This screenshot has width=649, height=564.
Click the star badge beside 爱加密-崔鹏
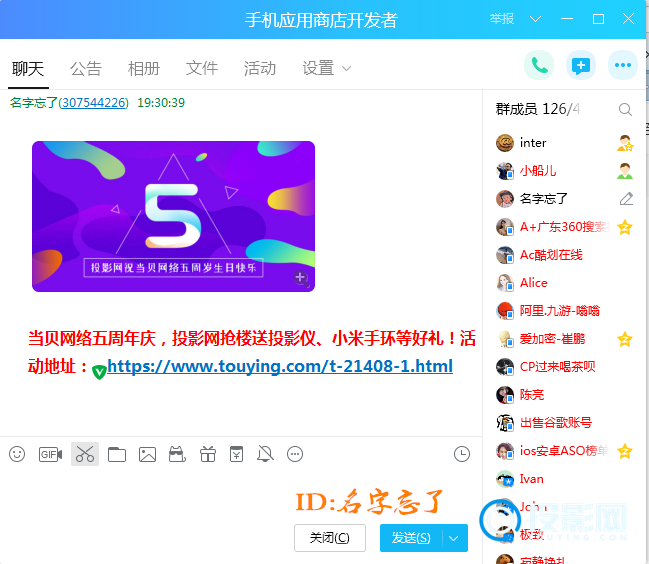[625, 339]
